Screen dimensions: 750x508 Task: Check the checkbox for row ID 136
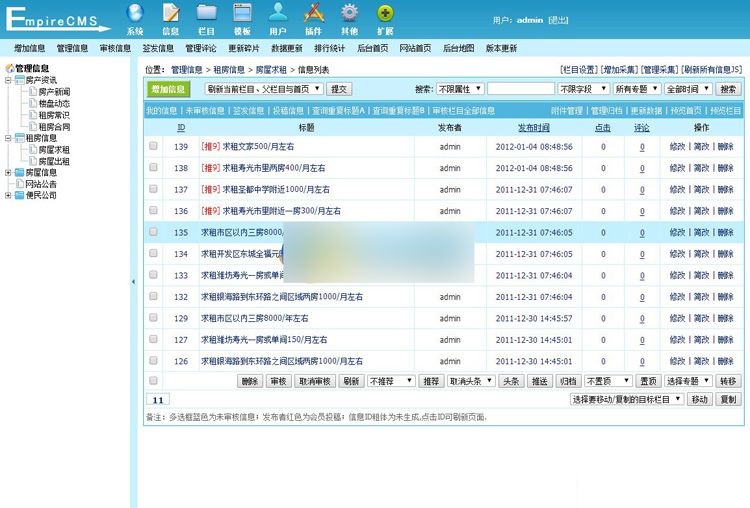[153, 210]
